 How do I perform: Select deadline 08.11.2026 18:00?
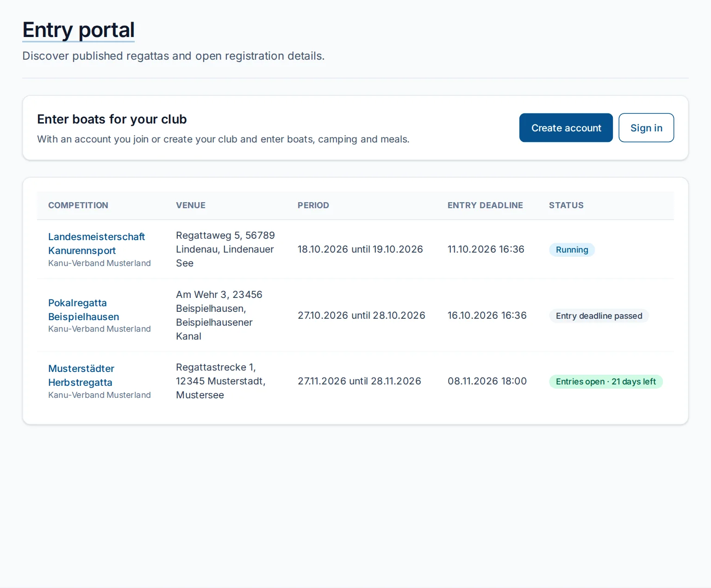point(487,381)
